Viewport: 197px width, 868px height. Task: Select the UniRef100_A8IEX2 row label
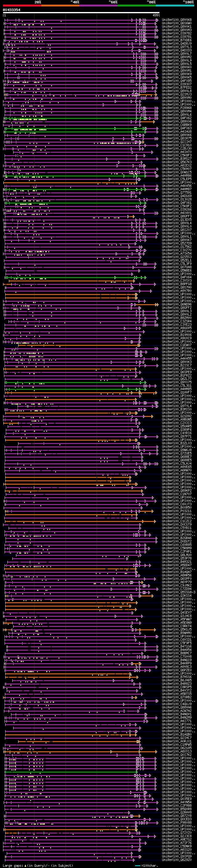pyautogui.click(x=177, y=165)
